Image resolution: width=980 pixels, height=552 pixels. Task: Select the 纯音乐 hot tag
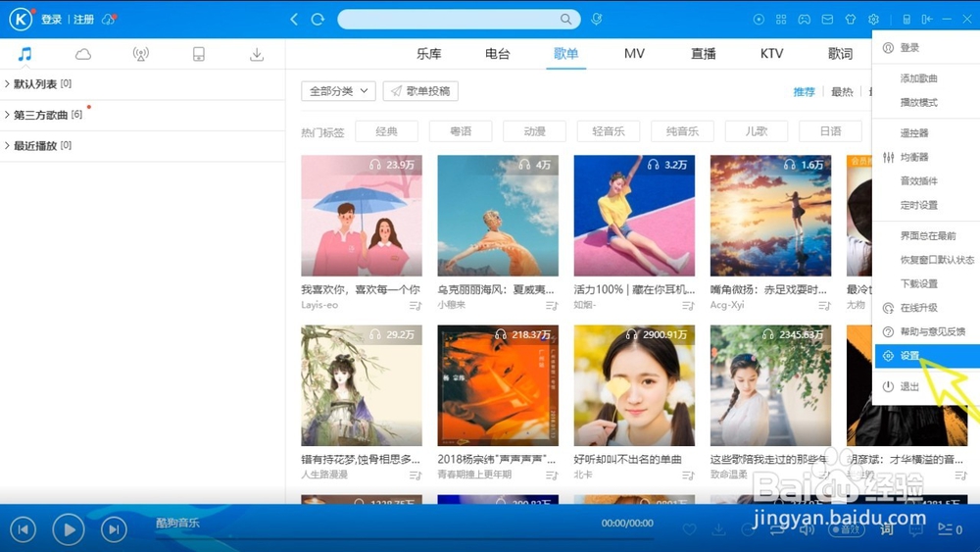coord(682,131)
